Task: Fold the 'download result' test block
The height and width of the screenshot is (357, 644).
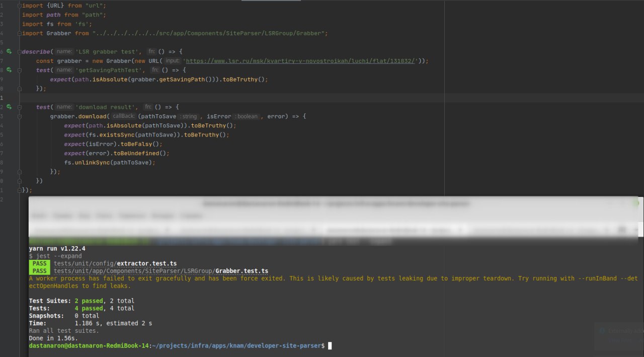Action: 20,107
